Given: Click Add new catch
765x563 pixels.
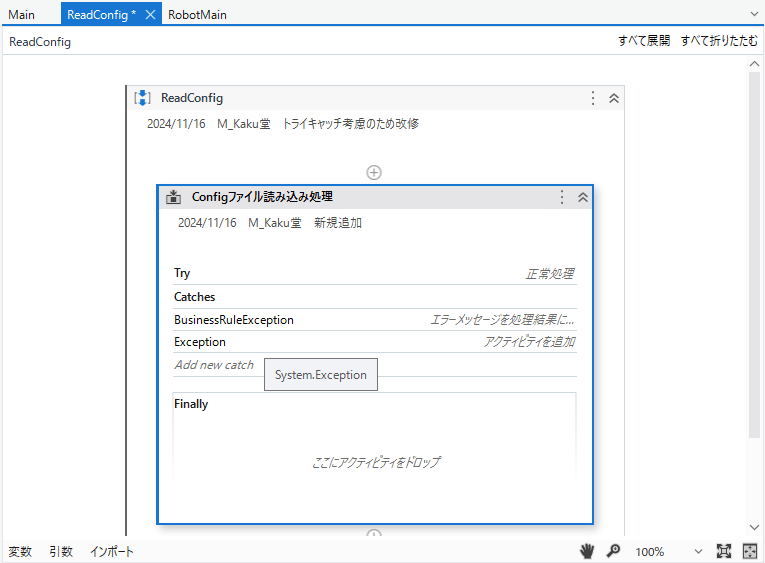Looking at the screenshot, I should [214, 365].
